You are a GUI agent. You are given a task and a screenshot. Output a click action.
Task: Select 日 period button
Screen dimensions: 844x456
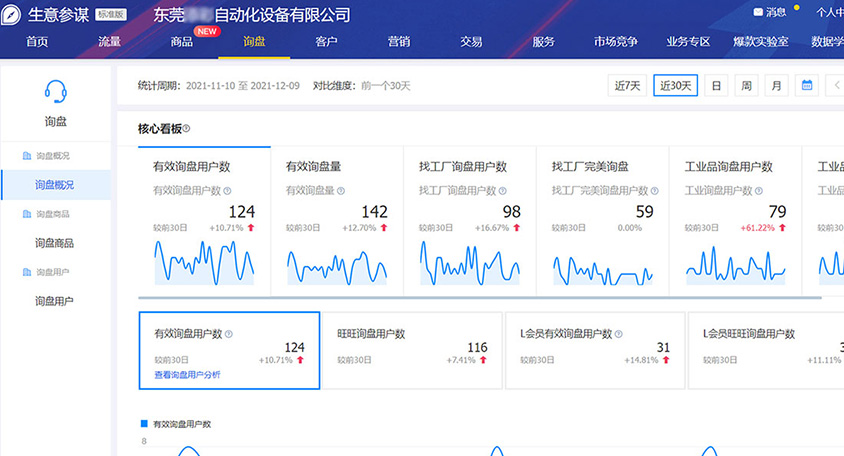(x=716, y=85)
